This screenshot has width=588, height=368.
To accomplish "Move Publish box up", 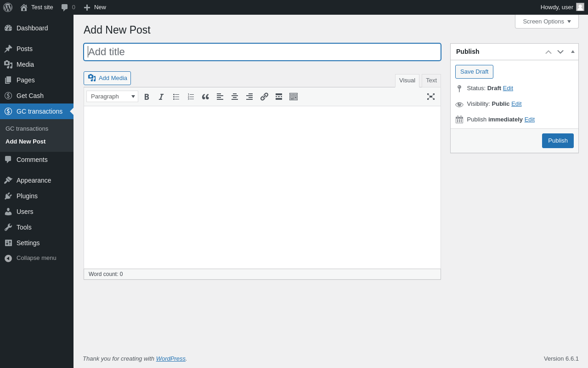I will click(548, 52).
